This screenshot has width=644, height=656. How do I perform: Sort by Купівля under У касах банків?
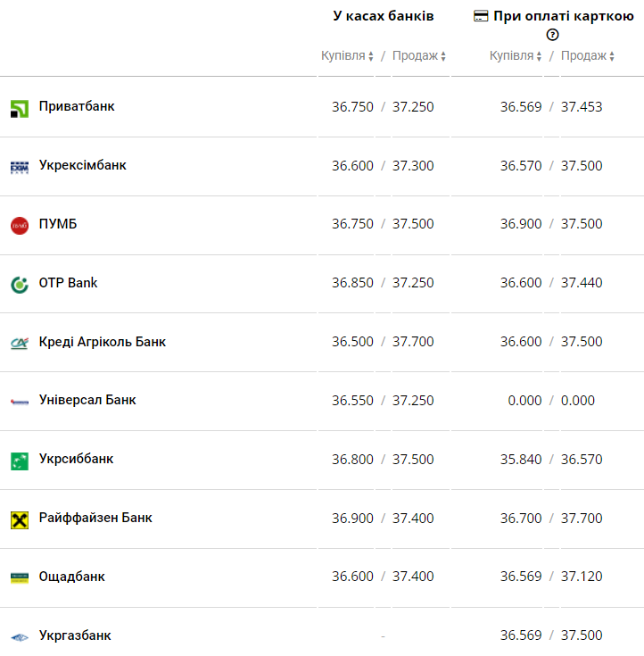tap(347, 55)
